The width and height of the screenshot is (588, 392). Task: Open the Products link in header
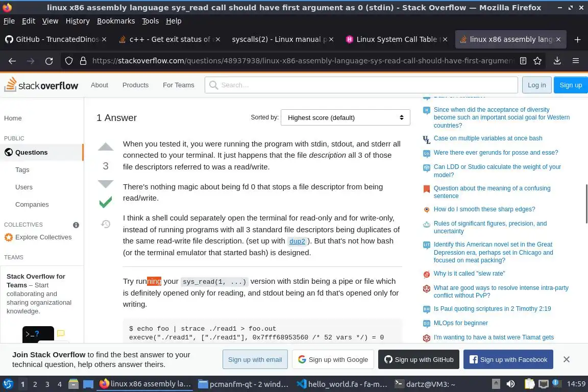point(135,85)
